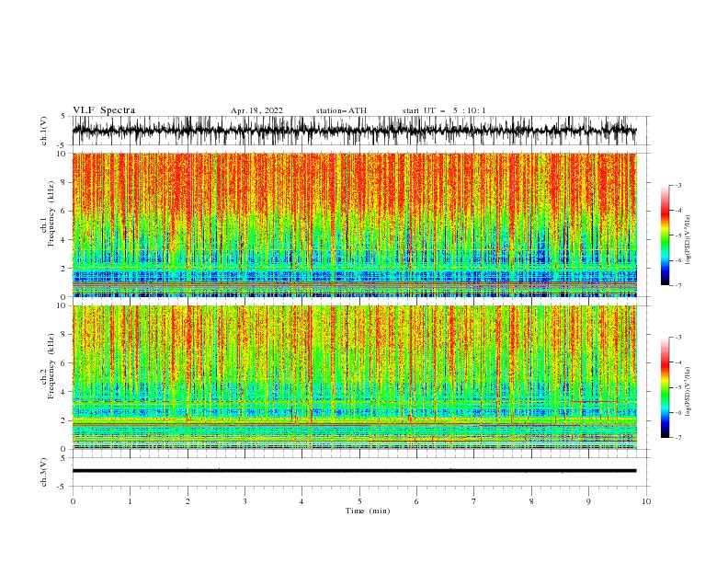Click the "10" tick on the time axis
This screenshot has width=728, height=563.
click(x=646, y=501)
